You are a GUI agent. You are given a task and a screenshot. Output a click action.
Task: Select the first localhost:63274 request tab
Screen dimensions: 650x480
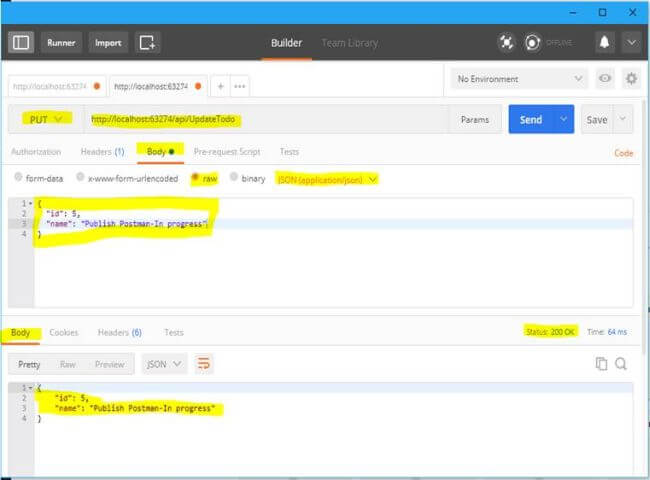(x=57, y=86)
